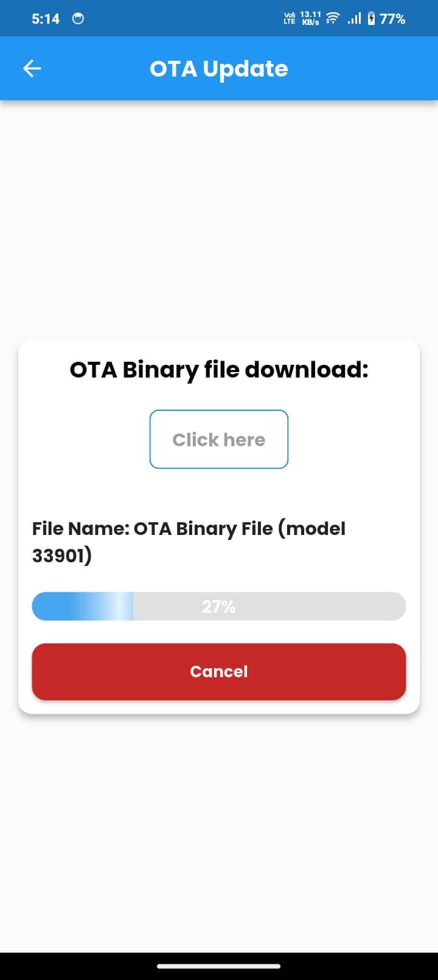Tap the circular notification icon next to the clock
438x980 pixels.
(77, 19)
